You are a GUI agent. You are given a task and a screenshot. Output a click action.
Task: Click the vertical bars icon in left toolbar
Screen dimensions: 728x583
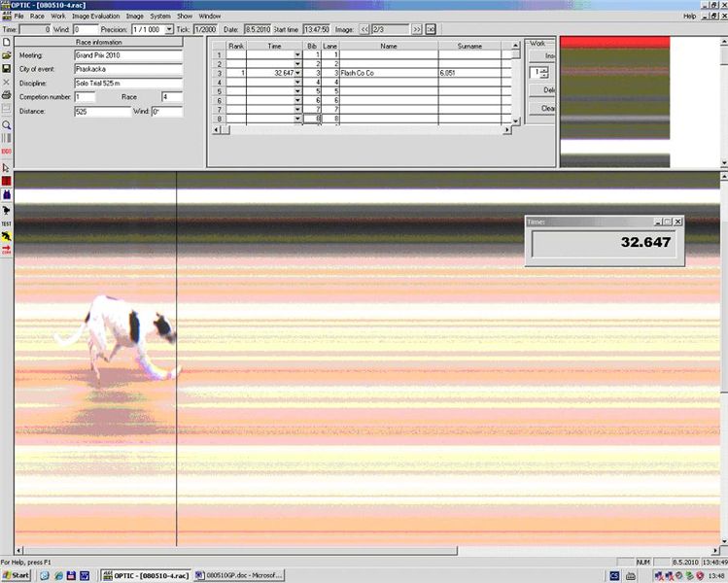pyautogui.click(x=7, y=138)
